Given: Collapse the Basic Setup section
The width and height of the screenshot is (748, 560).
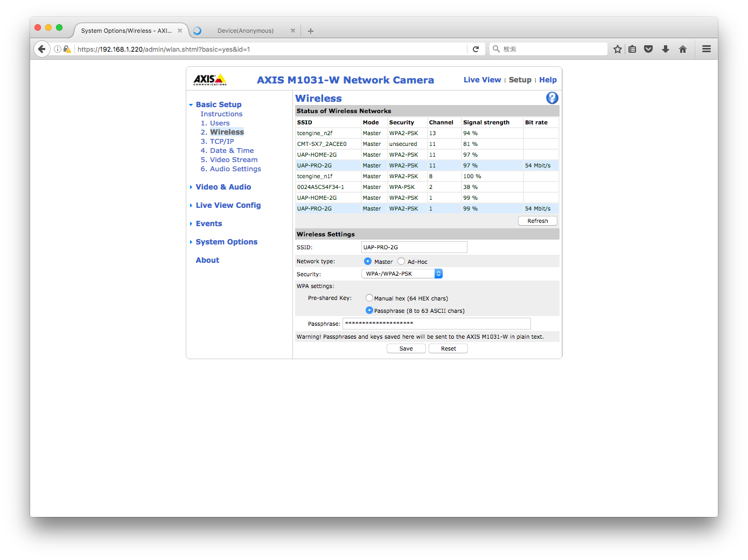Looking at the screenshot, I should point(191,105).
